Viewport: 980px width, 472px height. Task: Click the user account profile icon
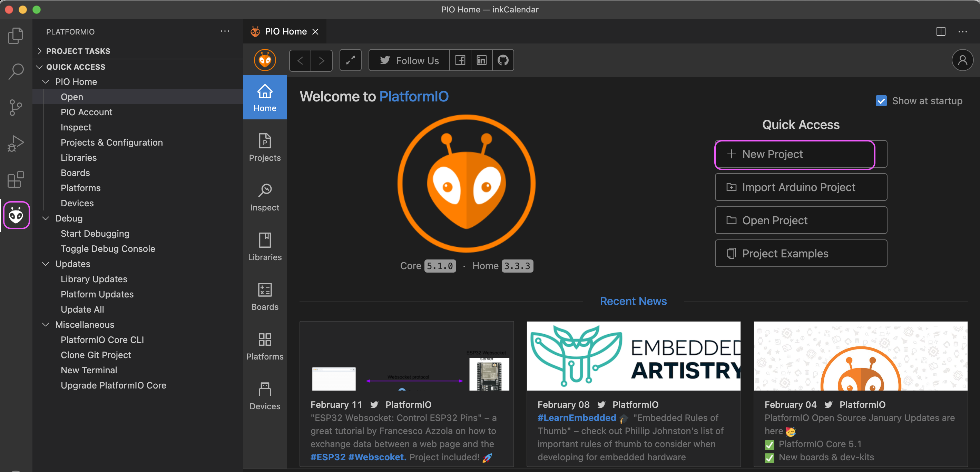[x=962, y=60]
